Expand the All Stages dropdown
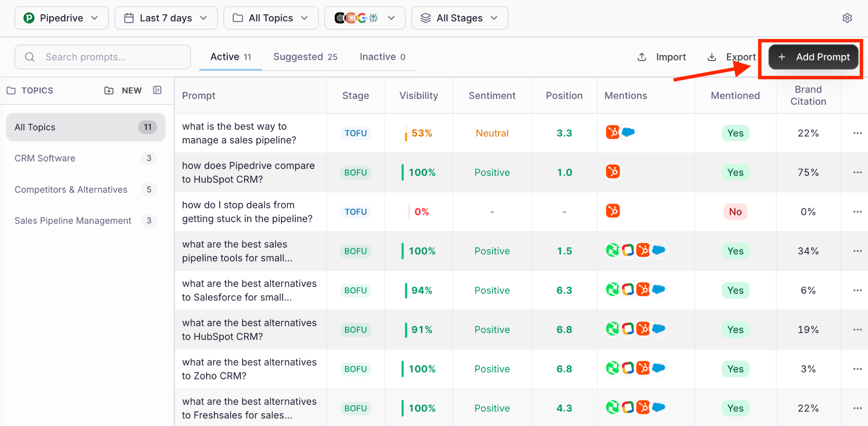The width and height of the screenshot is (868, 426). (x=459, y=18)
